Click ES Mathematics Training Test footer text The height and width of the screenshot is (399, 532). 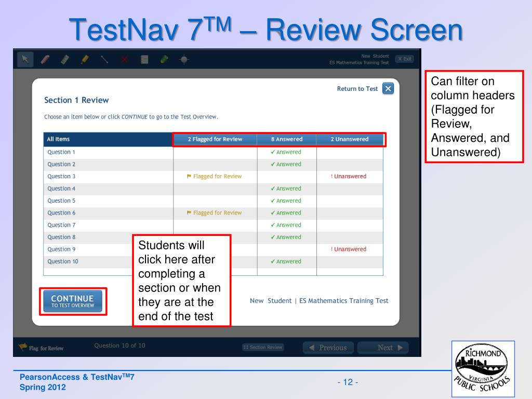click(x=344, y=301)
